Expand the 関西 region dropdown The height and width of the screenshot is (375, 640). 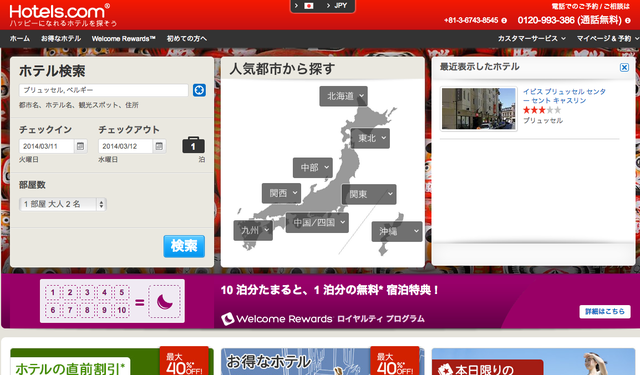click(x=282, y=193)
